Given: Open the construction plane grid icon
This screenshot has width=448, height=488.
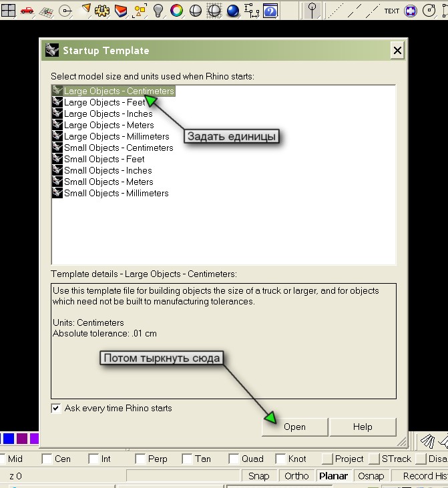Looking at the screenshot, I should (x=46, y=12).
